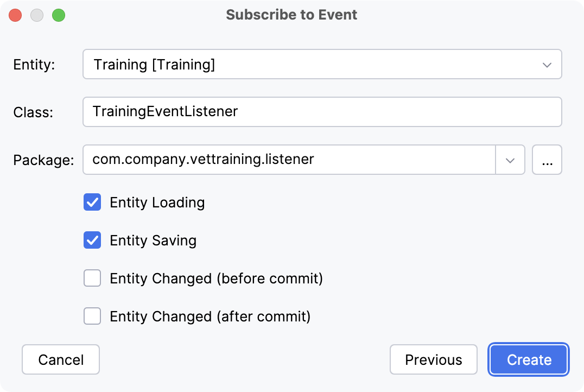Expand the Package history dropdown arrow
Viewport: 584px width, 392px height.
coord(510,160)
